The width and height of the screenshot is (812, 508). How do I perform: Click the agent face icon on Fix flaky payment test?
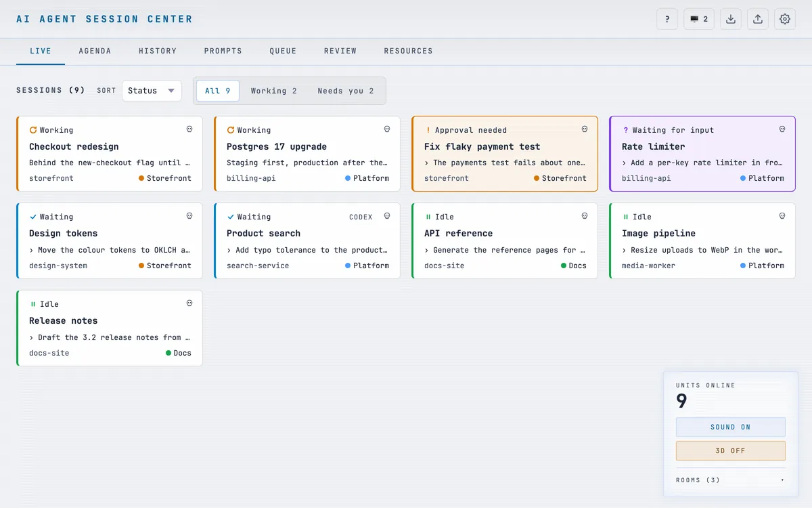585,129
